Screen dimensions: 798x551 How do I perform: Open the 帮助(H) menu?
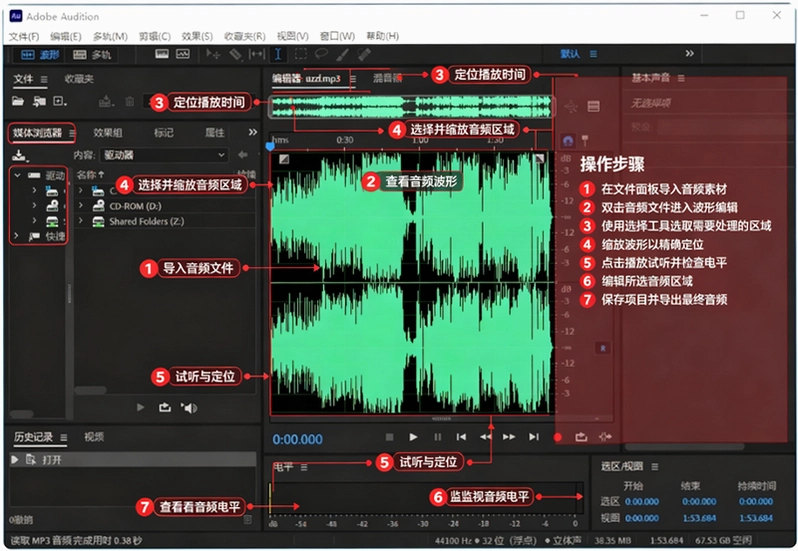tap(383, 36)
